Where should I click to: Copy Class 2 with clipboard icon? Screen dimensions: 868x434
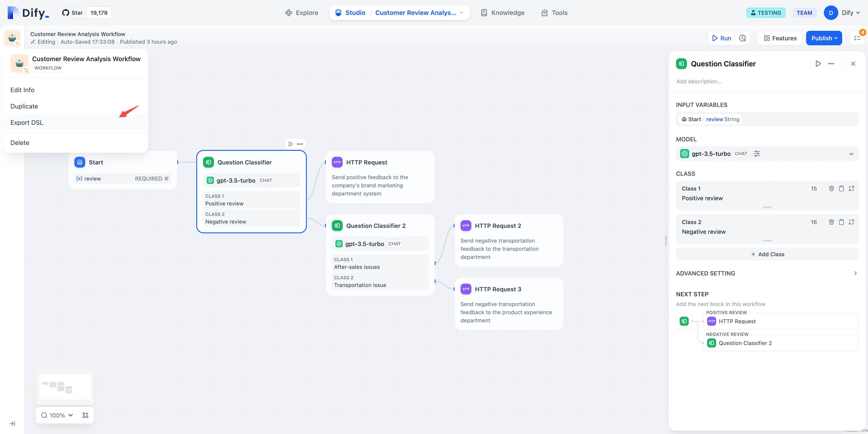coord(841,222)
